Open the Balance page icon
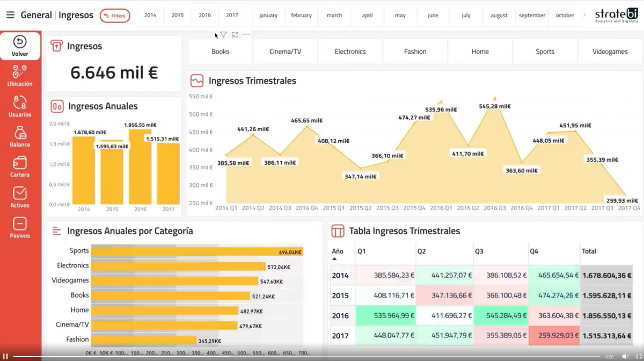 20,133
